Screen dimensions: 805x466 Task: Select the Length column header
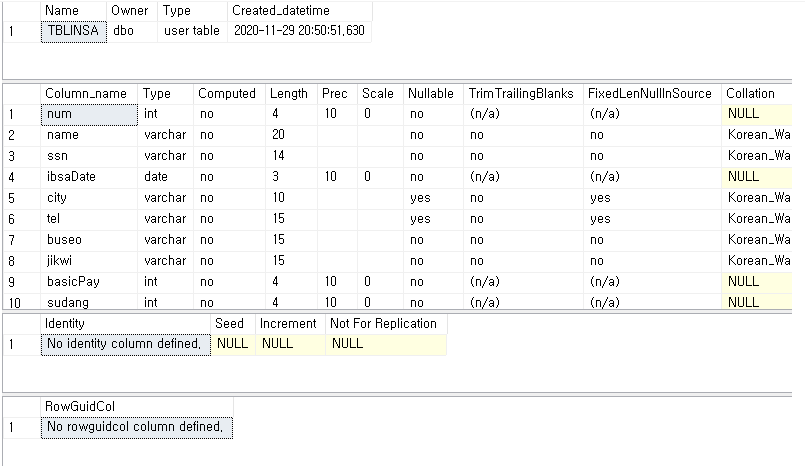click(x=291, y=94)
